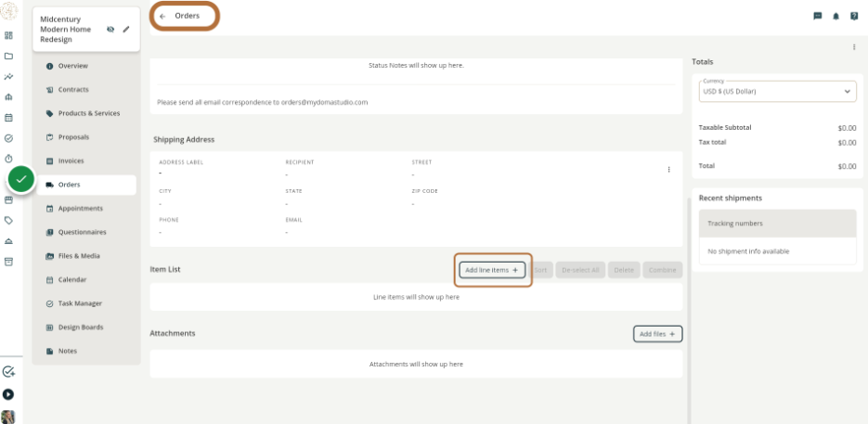Click the vertical page scrollbar
Image resolution: width=868 pixels, height=424 pixels.
pos(689,310)
